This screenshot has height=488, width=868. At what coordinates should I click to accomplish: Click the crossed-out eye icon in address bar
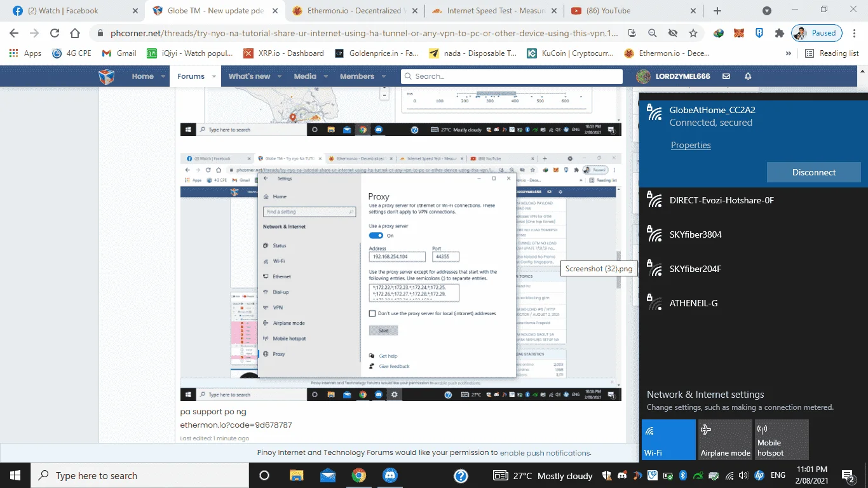click(x=673, y=33)
